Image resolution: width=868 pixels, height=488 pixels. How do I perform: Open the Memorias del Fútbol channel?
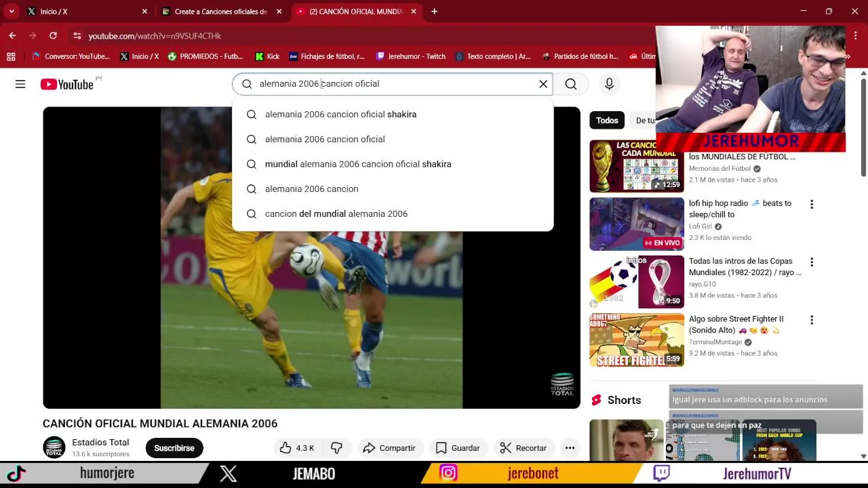[x=719, y=169]
